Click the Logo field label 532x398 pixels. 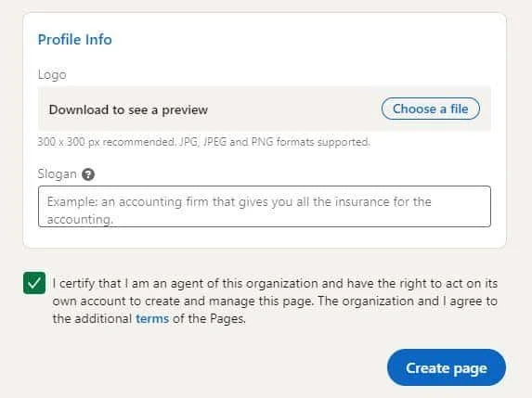pos(52,74)
